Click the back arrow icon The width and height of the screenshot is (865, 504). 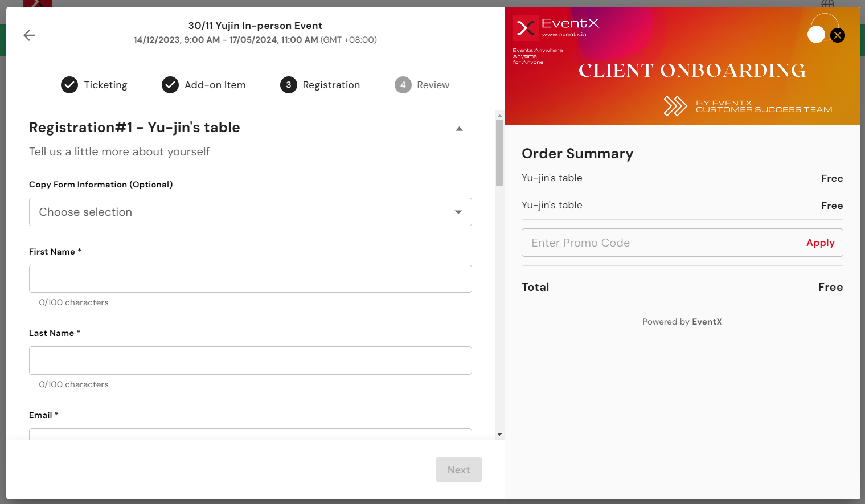(29, 35)
